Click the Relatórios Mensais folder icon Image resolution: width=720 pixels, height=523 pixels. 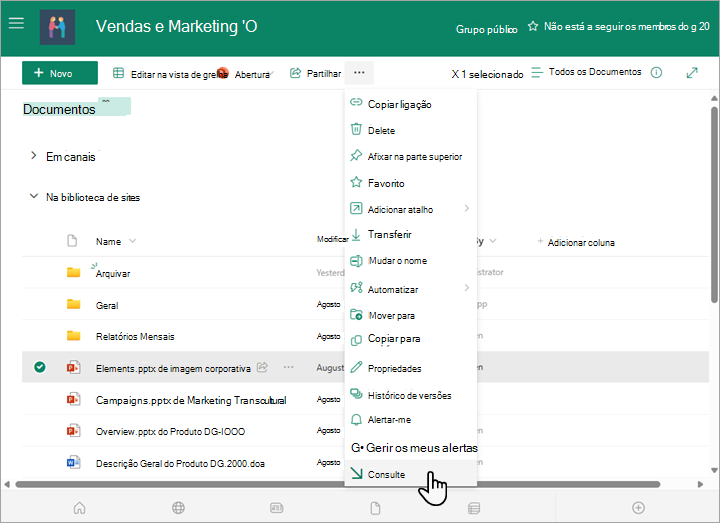73,336
